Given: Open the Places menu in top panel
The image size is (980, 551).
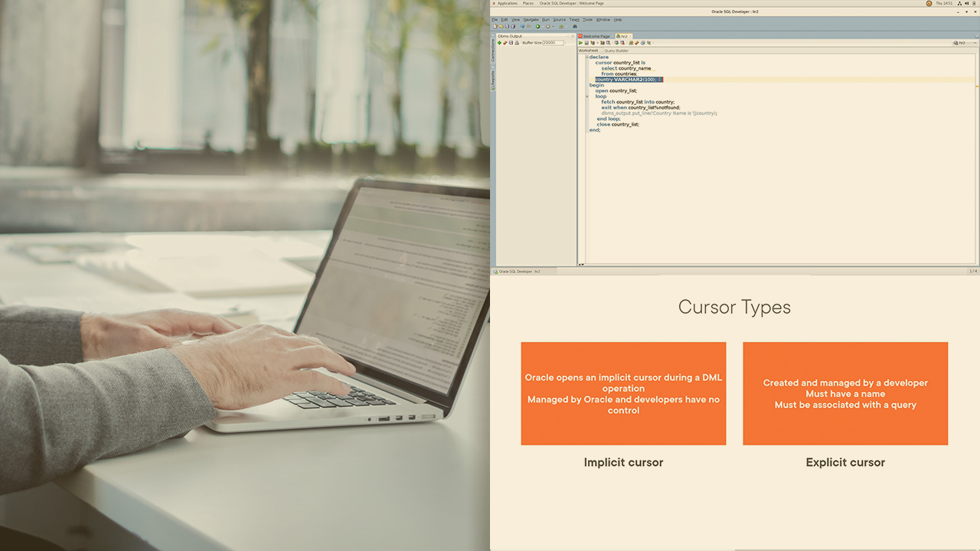Looking at the screenshot, I should click(528, 3).
